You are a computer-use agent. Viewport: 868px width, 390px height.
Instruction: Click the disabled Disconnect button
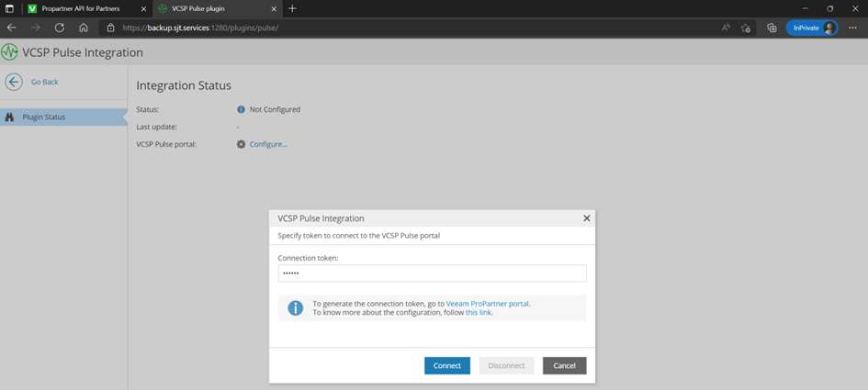pos(506,365)
